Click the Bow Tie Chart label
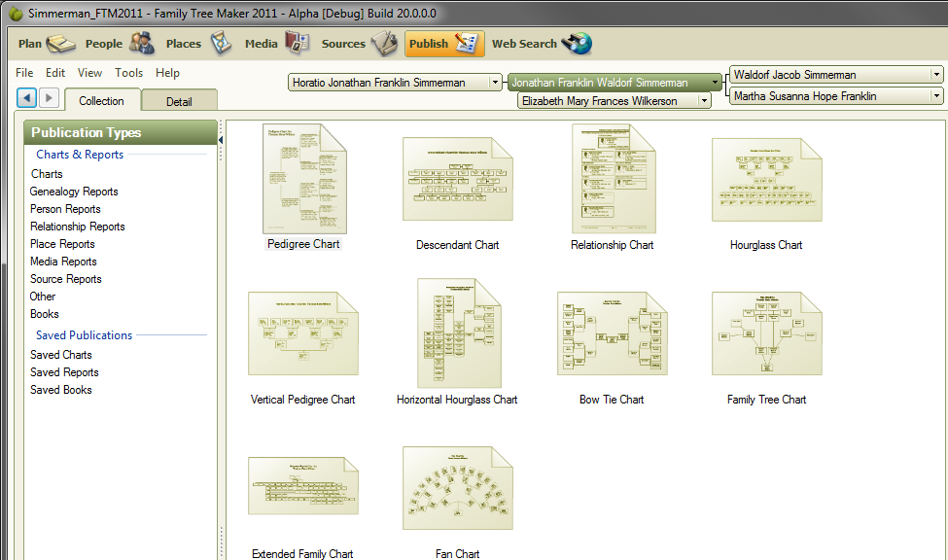Screen dimensions: 948x560 [612, 400]
